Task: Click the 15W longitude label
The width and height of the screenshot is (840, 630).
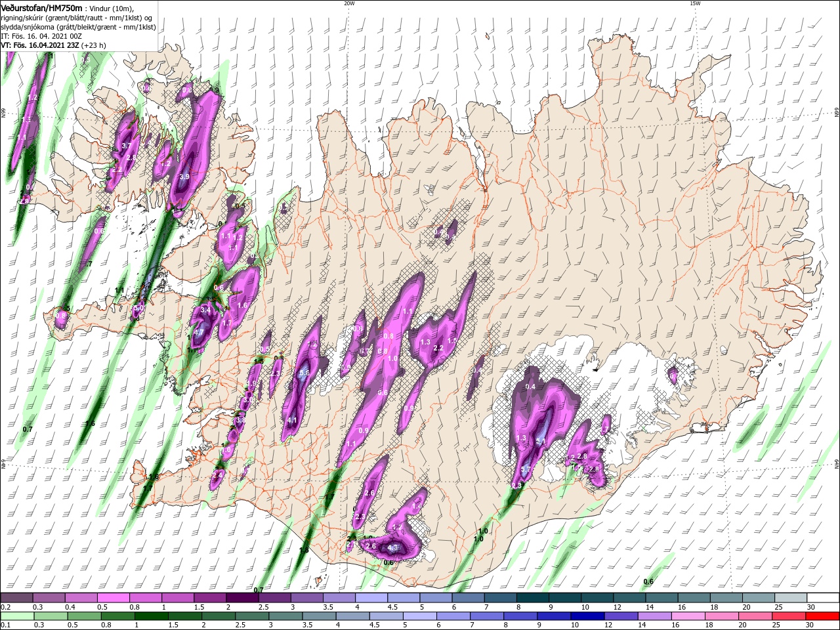Action: click(x=695, y=3)
